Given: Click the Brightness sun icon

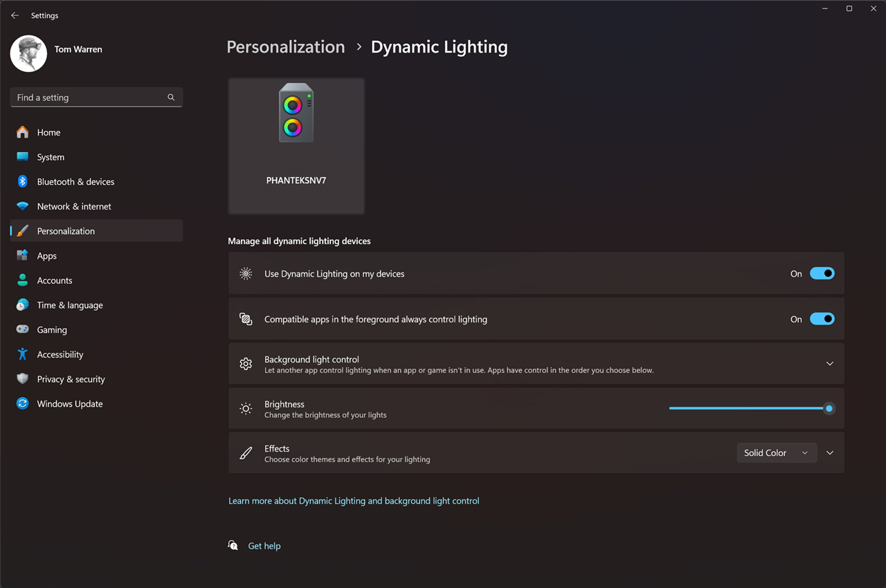Looking at the screenshot, I should (x=246, y=409).
